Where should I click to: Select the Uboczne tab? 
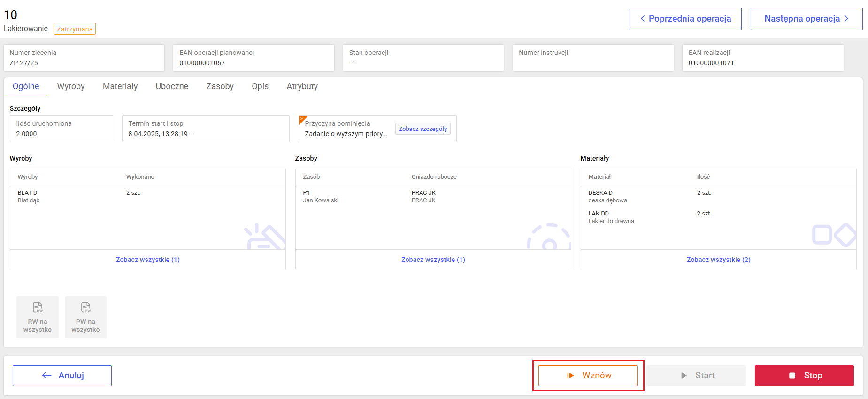pos(172,86)
